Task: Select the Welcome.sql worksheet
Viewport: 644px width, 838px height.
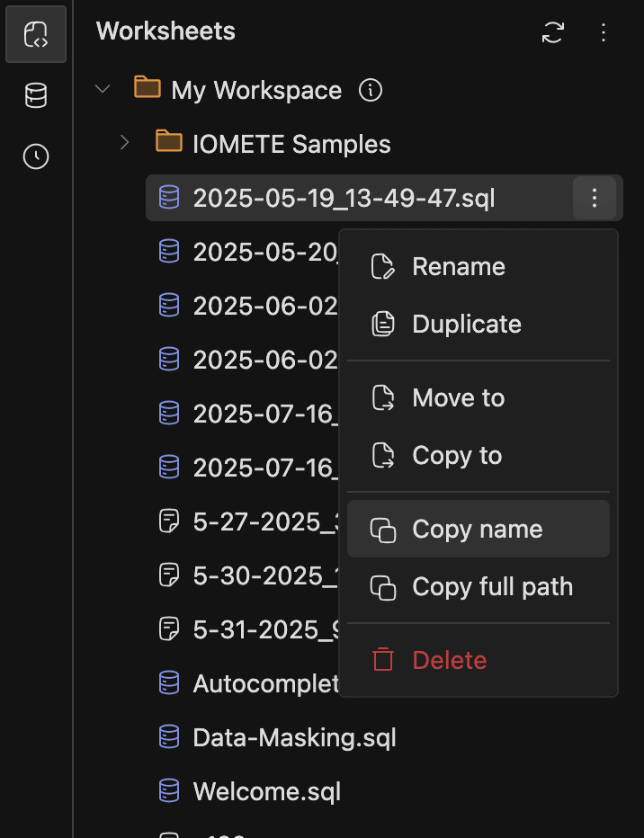Action: point(267,791)
